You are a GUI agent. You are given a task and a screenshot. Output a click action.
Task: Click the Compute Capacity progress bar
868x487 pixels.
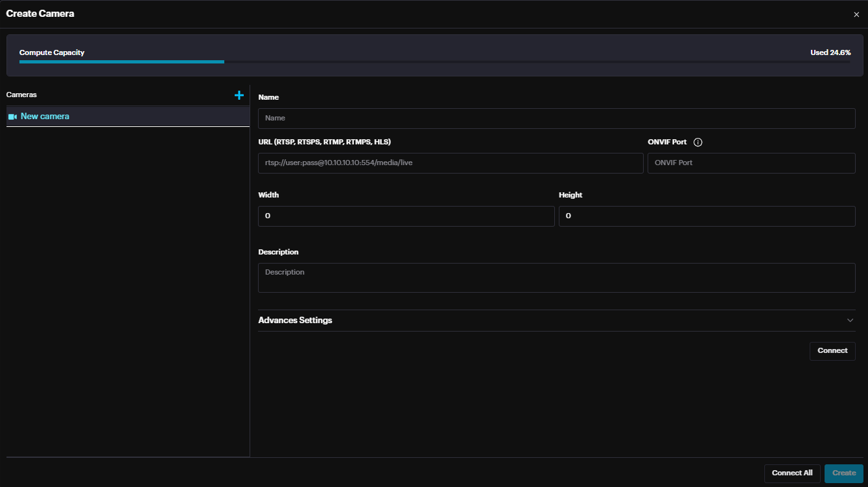coord(434,62)
